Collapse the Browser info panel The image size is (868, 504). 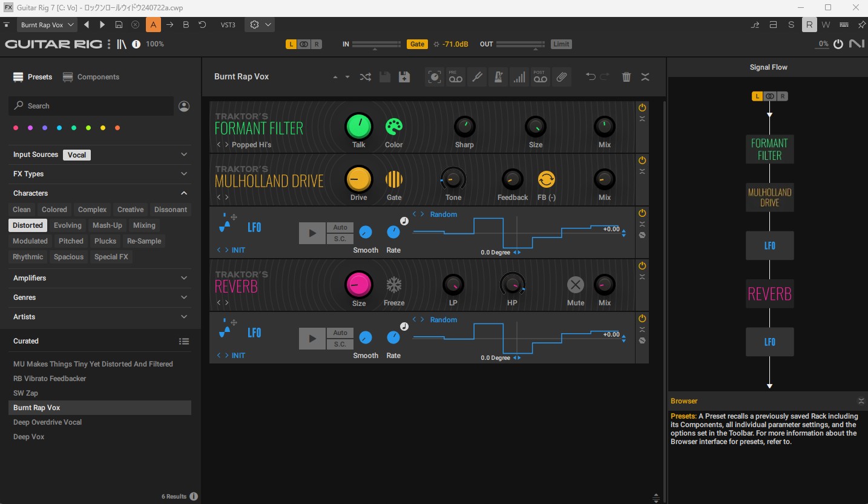point(861,401)
